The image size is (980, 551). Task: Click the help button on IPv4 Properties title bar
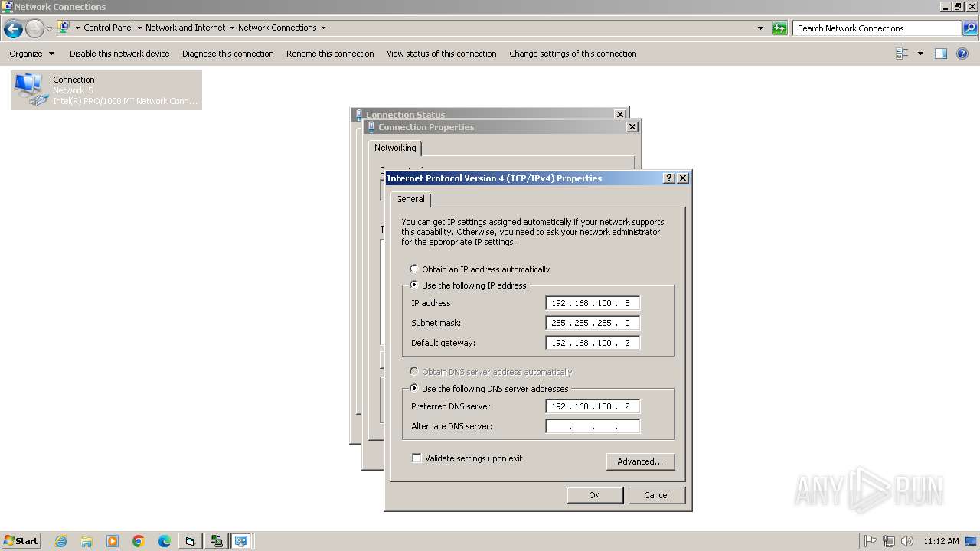tap(668, 178)
